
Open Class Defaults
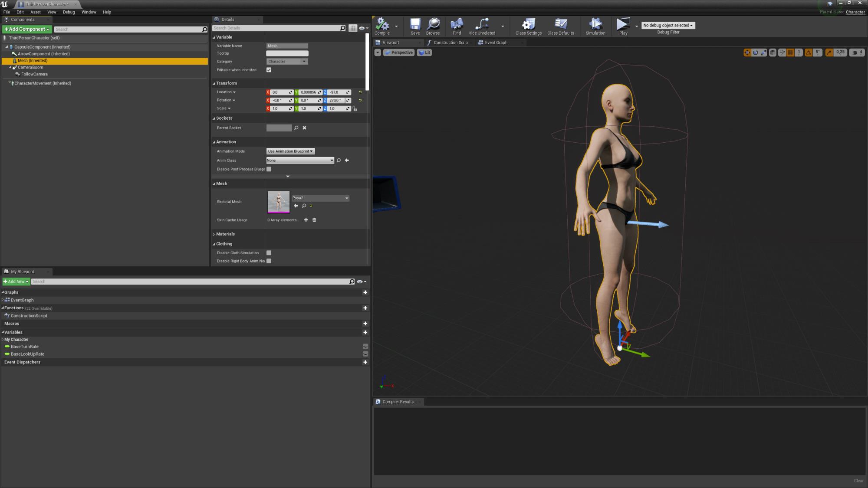pyautogui.click(x=560, y=26)
